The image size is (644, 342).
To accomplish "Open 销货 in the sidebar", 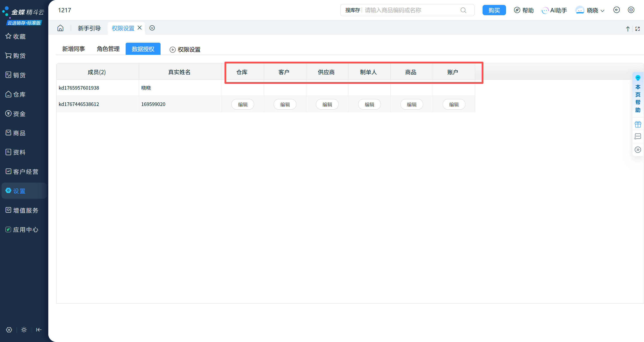I will click(19, 75).
